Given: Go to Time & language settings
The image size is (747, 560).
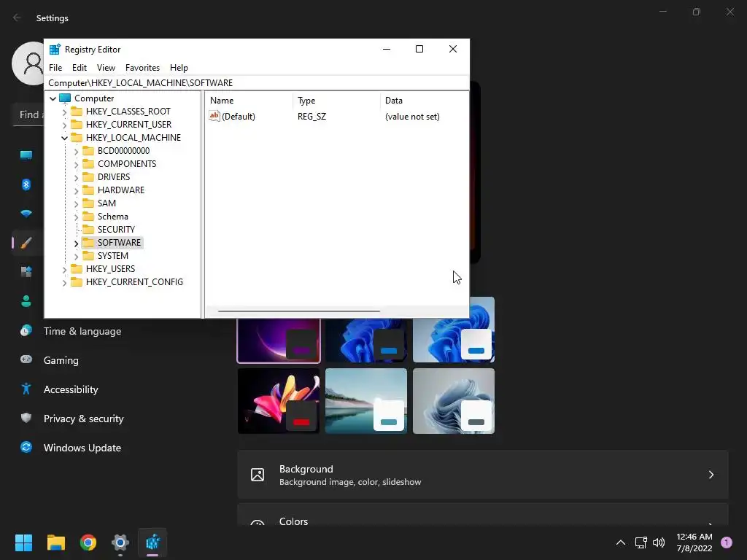Looking at the screenshot, I should [82, 331].
